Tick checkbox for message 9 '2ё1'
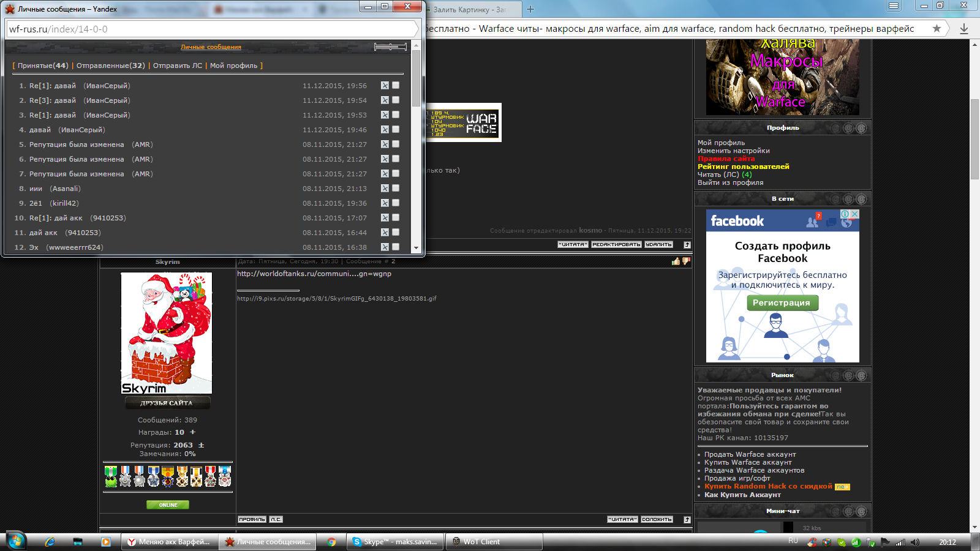Image resolution: width=980 pixels, height=551 pixels. (396, 203)
